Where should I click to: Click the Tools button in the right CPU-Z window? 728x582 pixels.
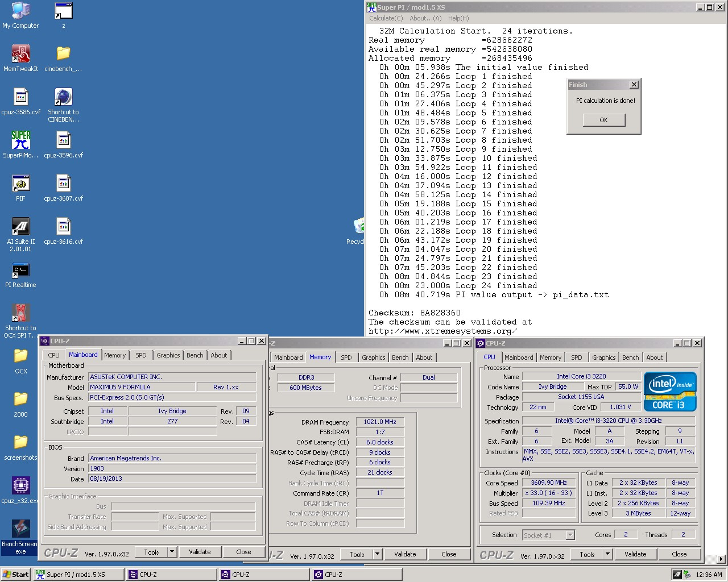pos(587,554)
